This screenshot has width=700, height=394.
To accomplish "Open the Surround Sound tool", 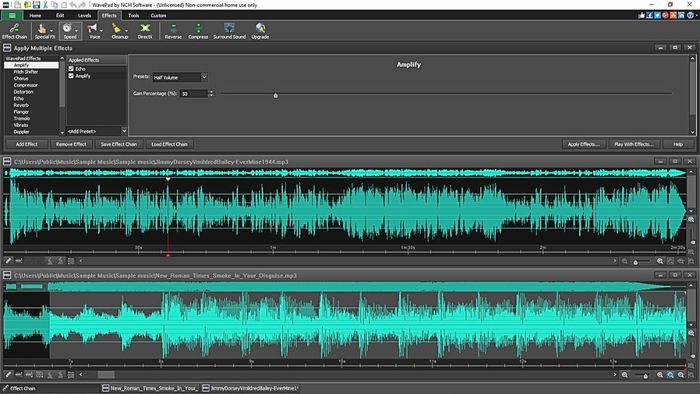I will coord(229,31).
